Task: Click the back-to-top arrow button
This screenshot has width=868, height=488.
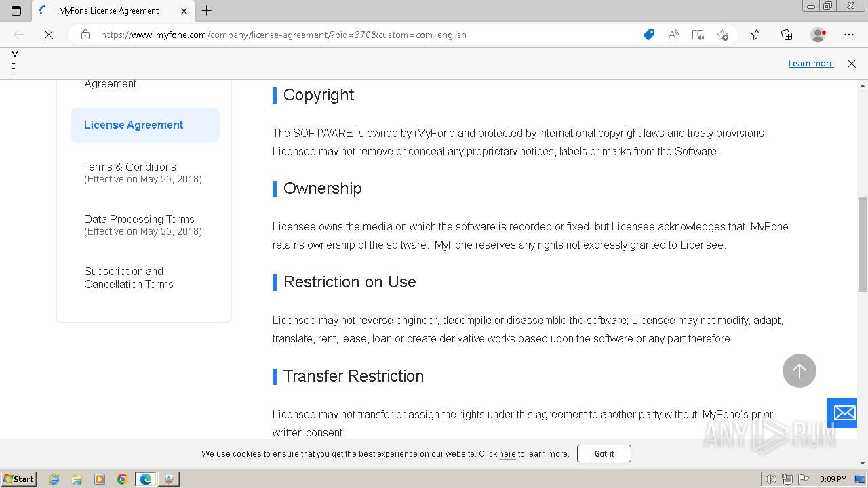Action: point(800,371)
